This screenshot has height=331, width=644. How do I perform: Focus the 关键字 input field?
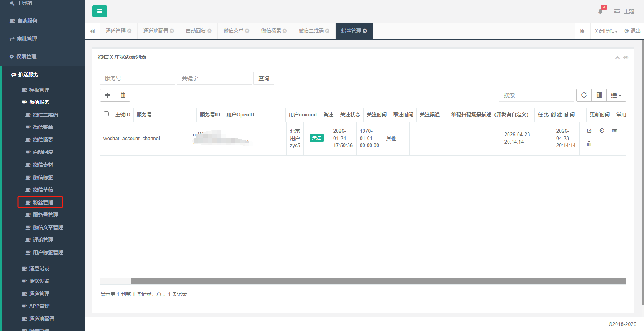[215, 78]
